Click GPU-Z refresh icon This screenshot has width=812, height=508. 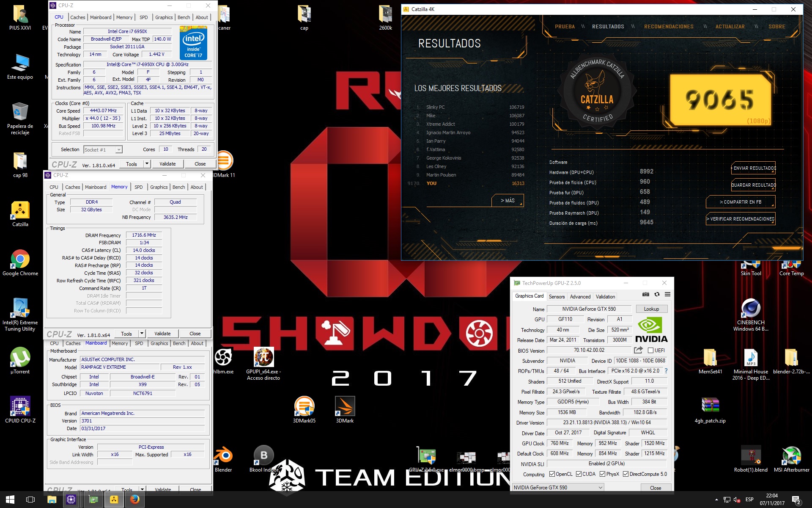click(x=657, y=294)
